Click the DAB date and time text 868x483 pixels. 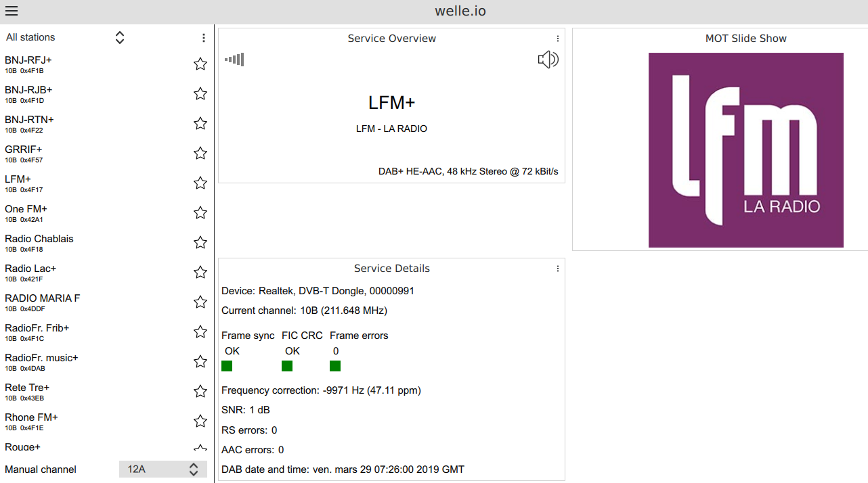coord(343,469)
